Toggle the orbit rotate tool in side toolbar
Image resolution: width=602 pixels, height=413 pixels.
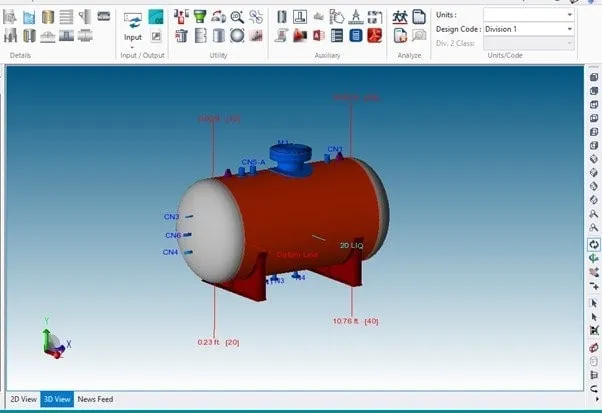tap(594, 244)
